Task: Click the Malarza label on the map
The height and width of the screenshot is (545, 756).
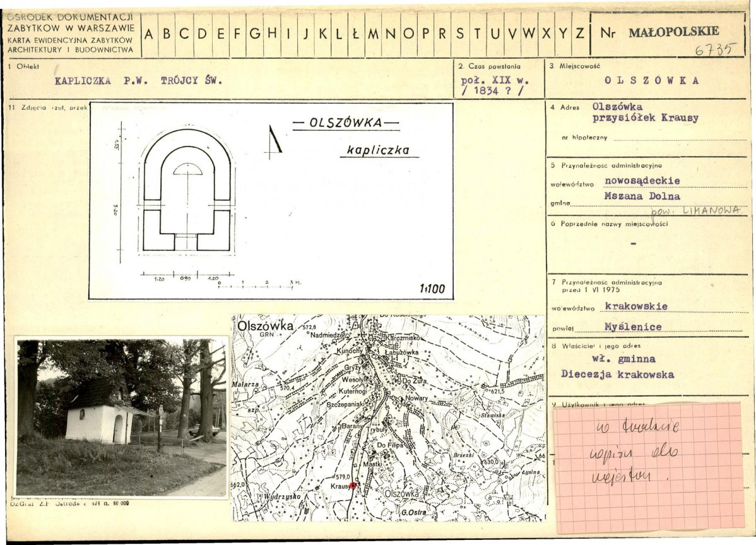Action: pos(245,385)
